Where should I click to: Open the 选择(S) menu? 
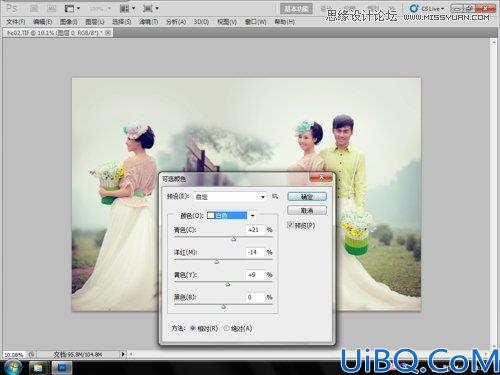(x=122, y=22)
